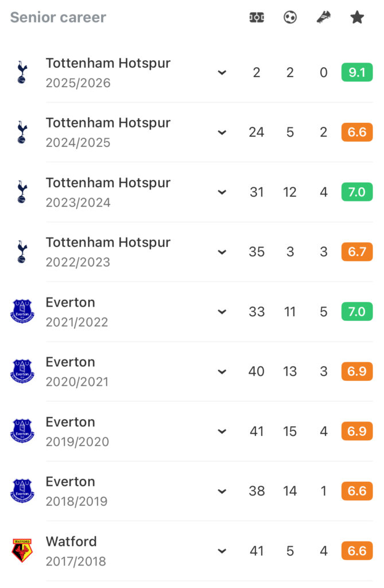Screen dimensions: 384x588
Task: Expand Everton 2018/2019 season chevron
Action: pyautogui.click(x=222, y=492)
